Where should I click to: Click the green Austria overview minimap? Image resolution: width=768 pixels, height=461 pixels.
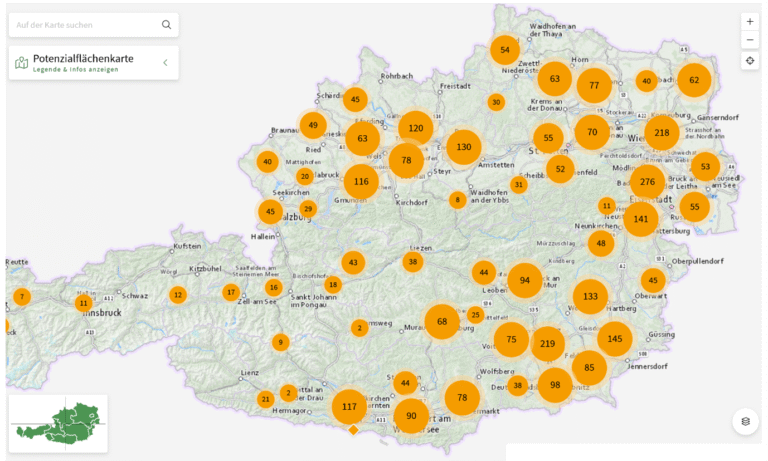pos(58,423)
